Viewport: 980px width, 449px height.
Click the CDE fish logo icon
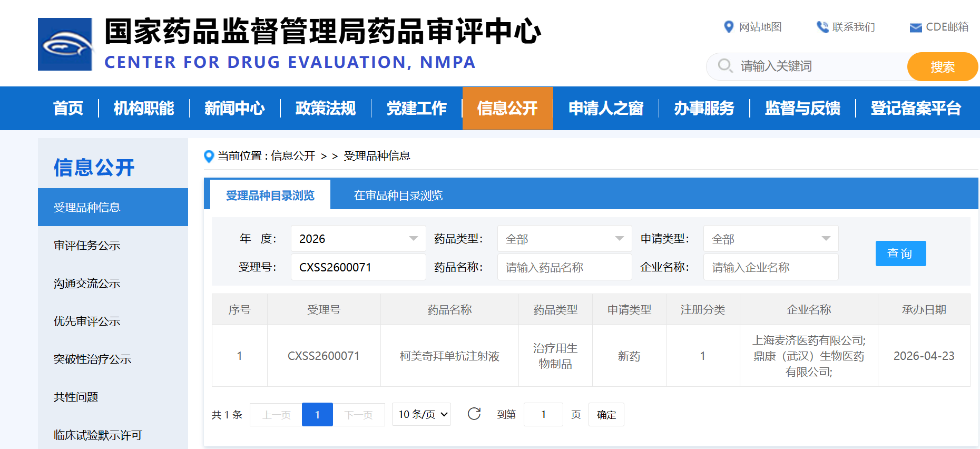click(x=65, y=44)
